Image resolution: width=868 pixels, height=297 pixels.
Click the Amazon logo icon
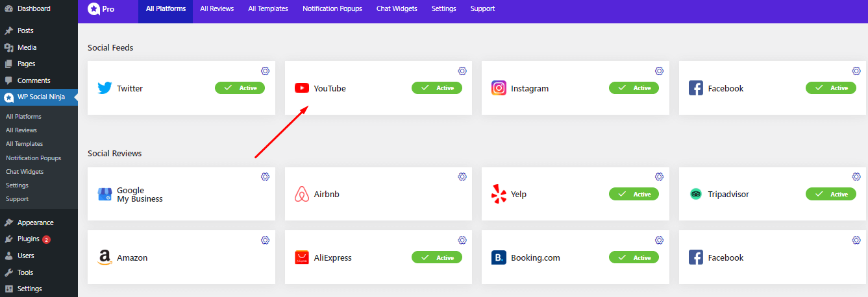pos(105,257)
